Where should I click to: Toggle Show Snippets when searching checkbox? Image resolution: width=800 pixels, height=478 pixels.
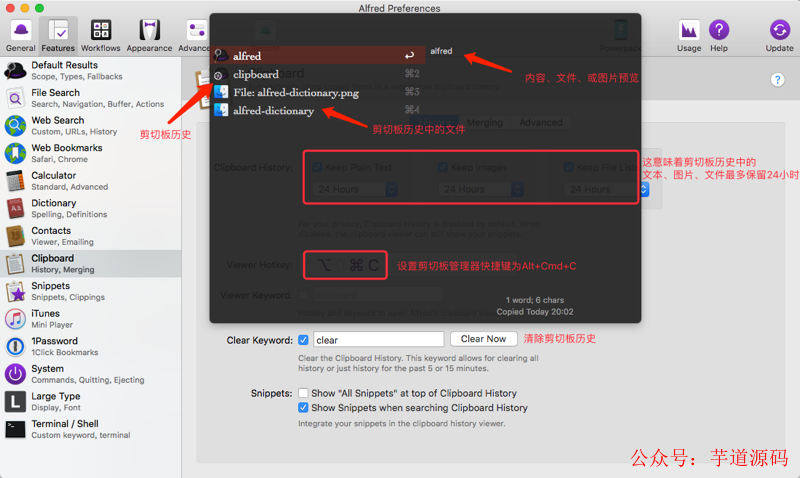pos(303,407)
